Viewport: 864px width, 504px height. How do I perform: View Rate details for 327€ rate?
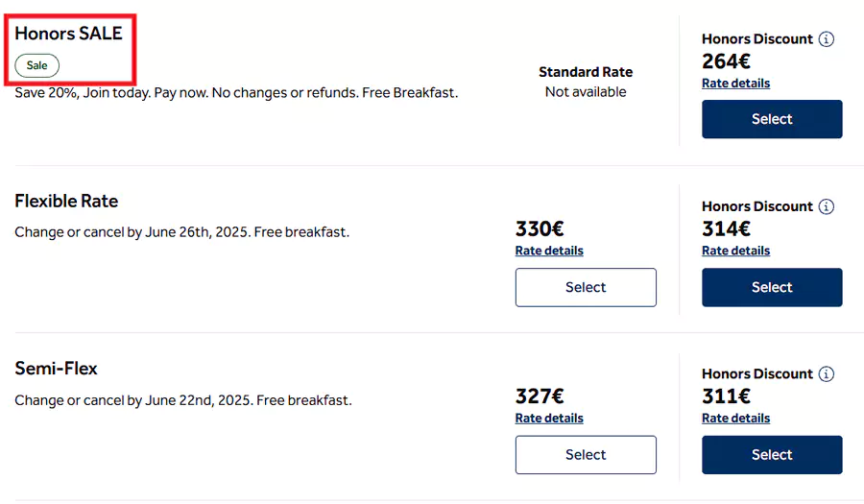549,419
